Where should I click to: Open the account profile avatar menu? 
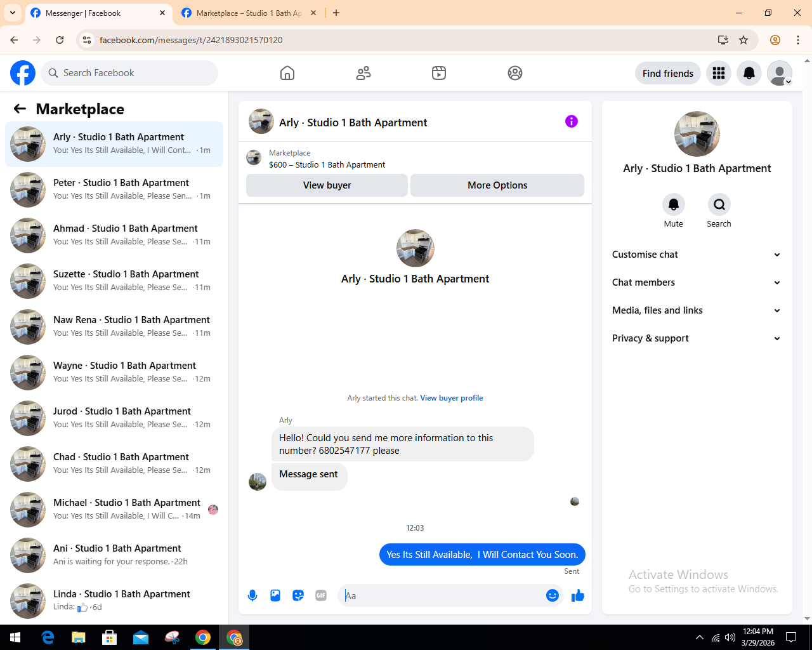click(780, 73)
